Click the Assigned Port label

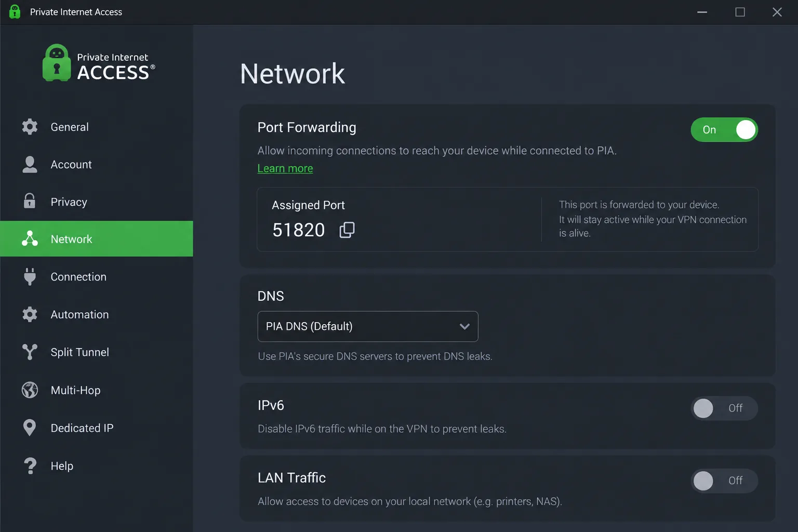tap(308, 205)
